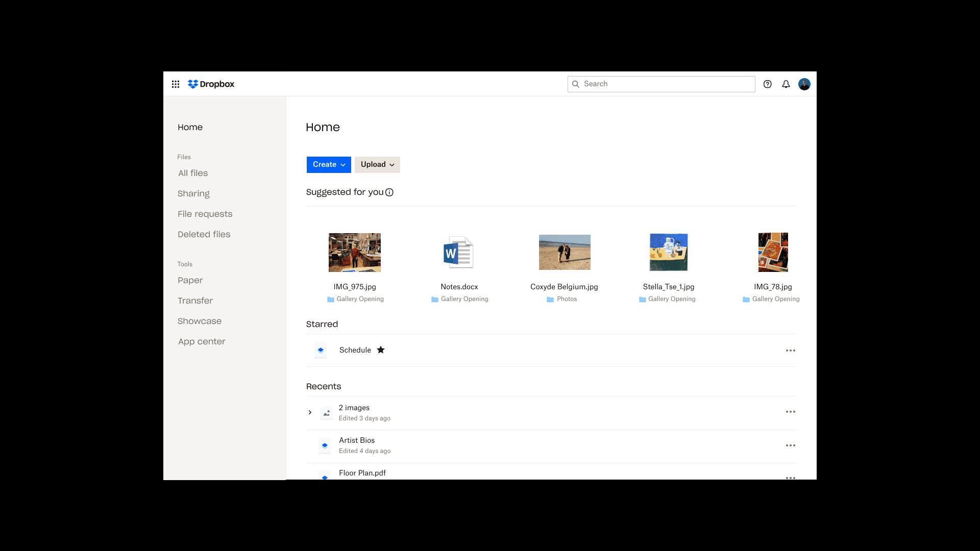Screen dimensions: 980x551
Task: Open the Floor Plan.pdf recent file
Action: tap(362, 473)
